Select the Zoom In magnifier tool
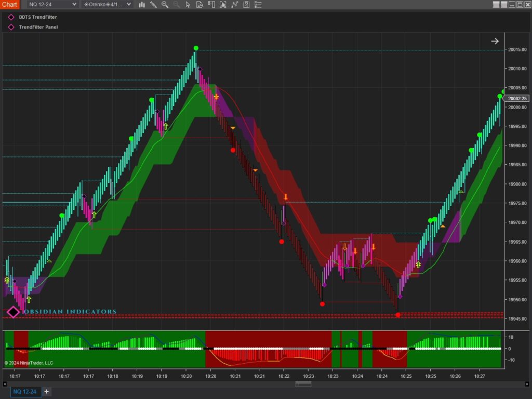 [x=166, y=5]
